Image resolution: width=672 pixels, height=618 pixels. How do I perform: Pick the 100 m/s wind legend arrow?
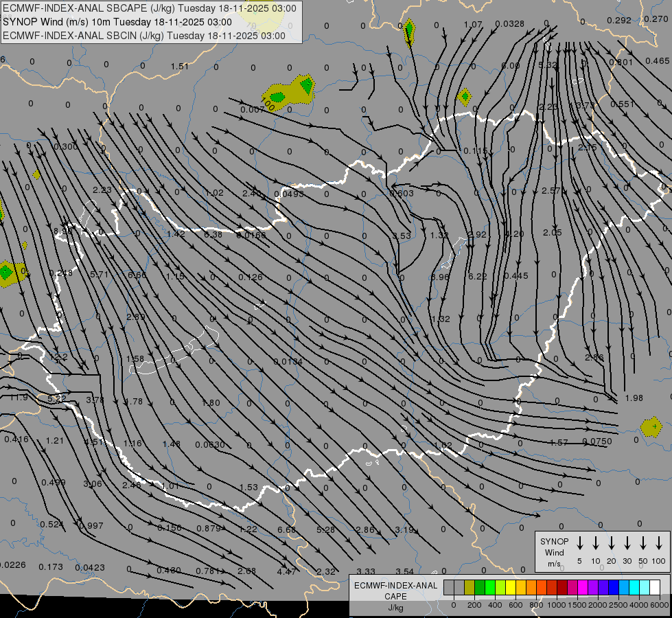(x=659, y=543)
